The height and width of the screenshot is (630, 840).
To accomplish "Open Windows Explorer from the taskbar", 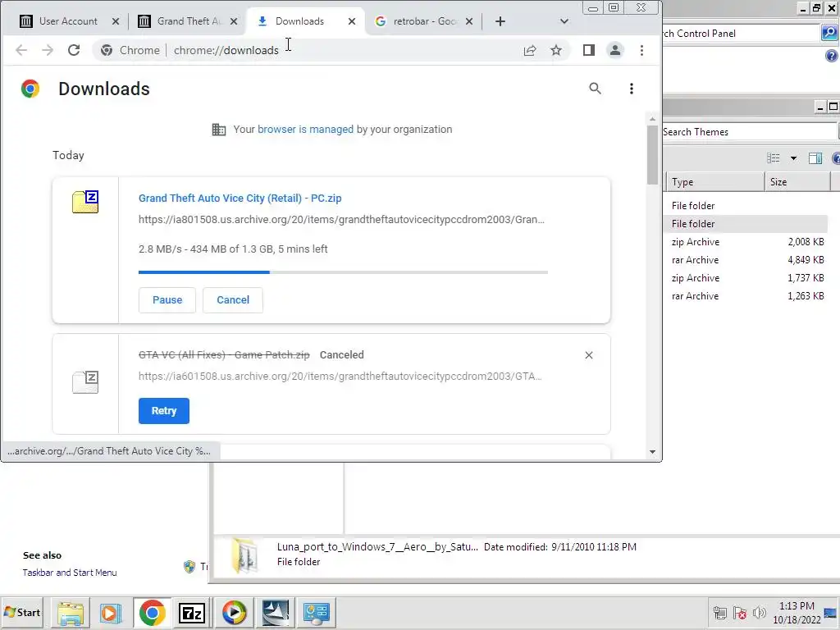I will [71, 613].
